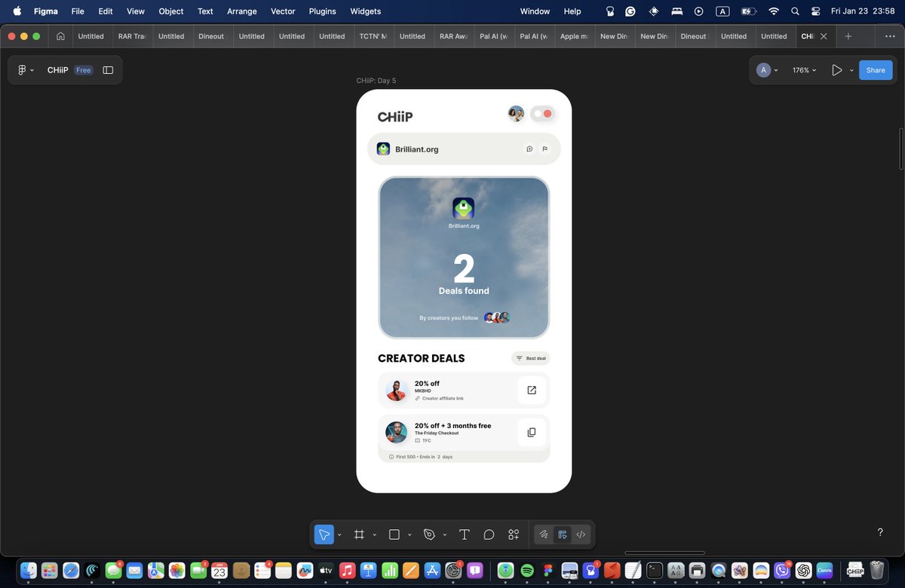905x588 pixels.
Task: Open the File menu
Action: pyautogui.click(x=78, y=11)
